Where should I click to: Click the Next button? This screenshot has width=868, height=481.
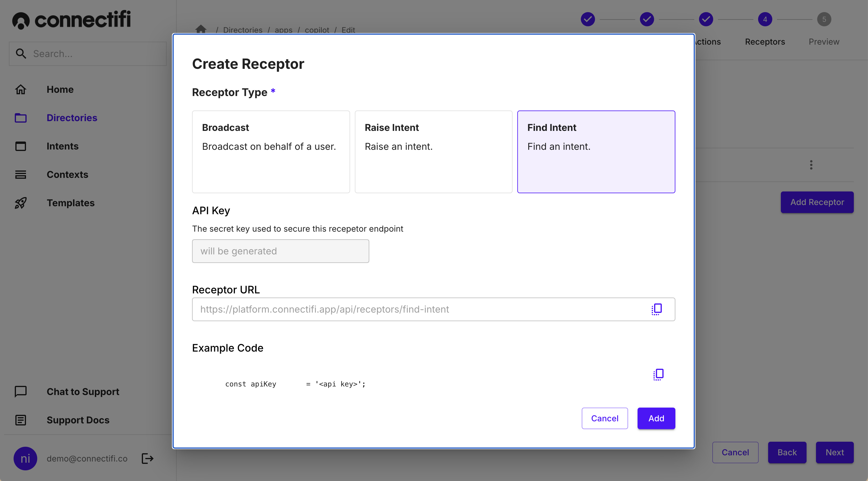pyautogui.click(x=834, y=452)
